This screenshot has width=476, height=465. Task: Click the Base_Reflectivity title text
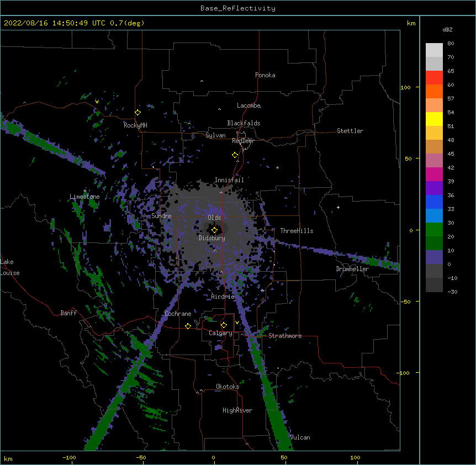(238, 8)
